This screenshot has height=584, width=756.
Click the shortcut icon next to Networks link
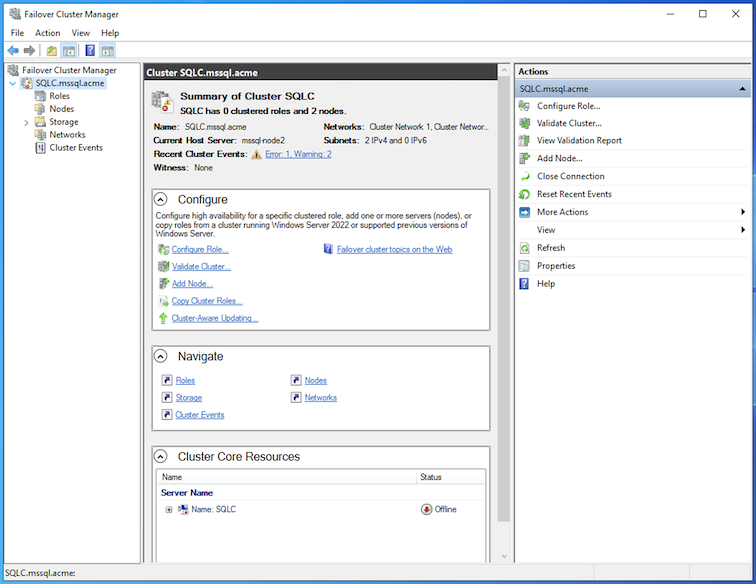click(296, 397)
